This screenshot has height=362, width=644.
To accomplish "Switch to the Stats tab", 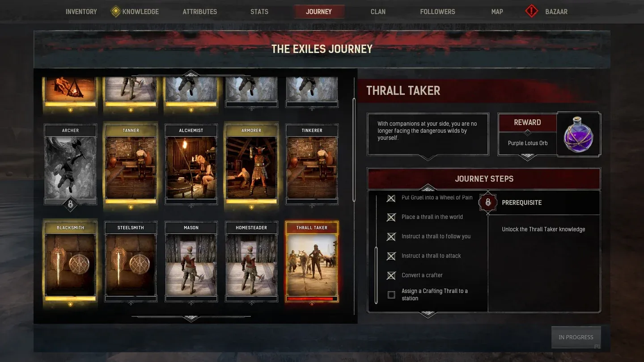I will click(259, 12).
